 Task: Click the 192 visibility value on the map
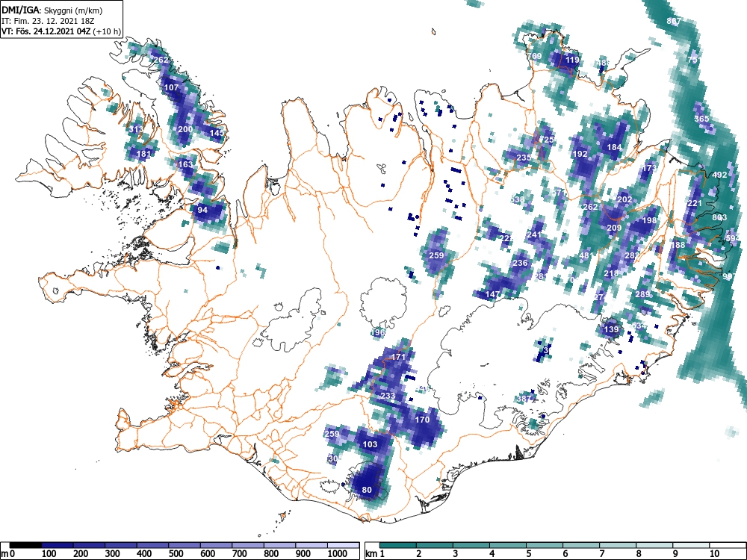point(580,154)
